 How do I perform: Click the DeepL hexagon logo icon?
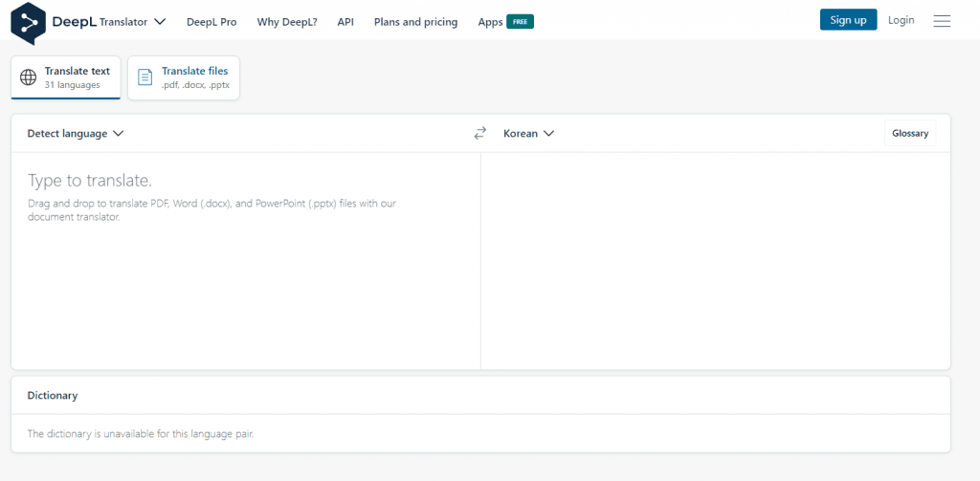(x=28, y=22)
